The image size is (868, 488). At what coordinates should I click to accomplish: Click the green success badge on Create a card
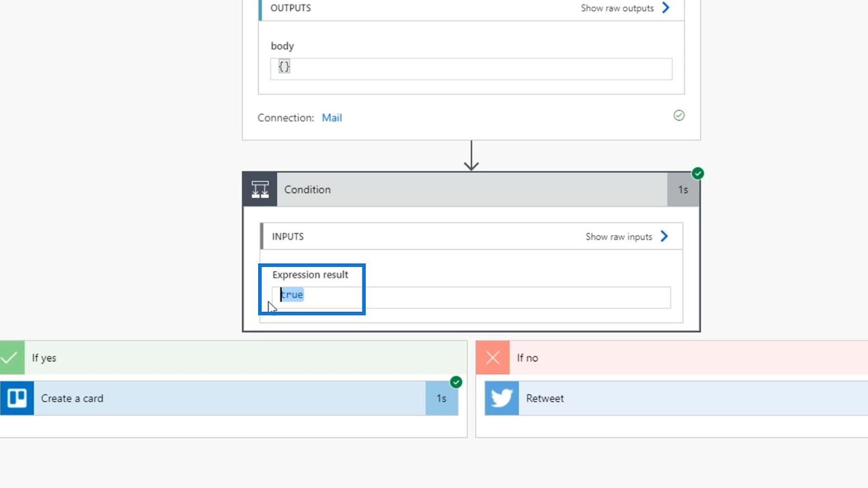(x=456, y=382)
